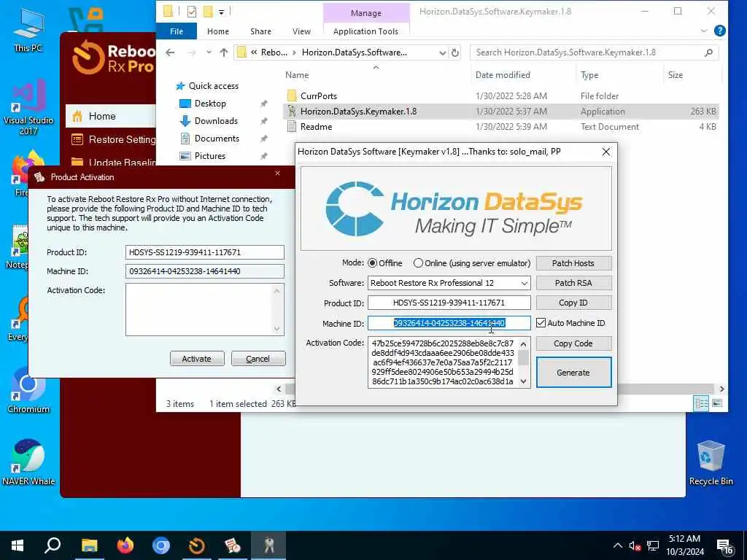Switch to large icons view icon

point(717,403)
